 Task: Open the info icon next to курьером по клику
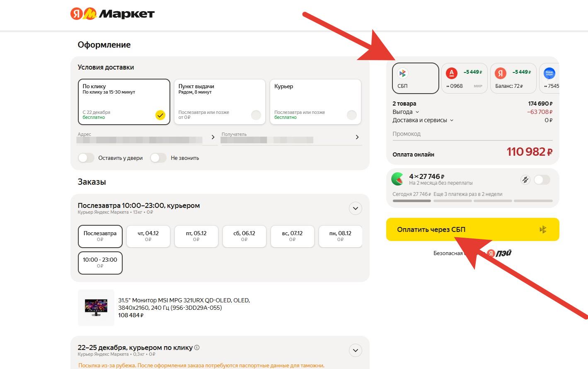click(x=197, y=347)
